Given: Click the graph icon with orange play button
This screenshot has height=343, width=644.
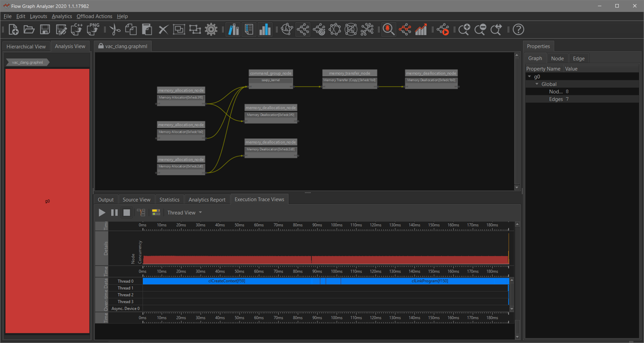Looking at the screenshot, I should (x=443, y=30).
